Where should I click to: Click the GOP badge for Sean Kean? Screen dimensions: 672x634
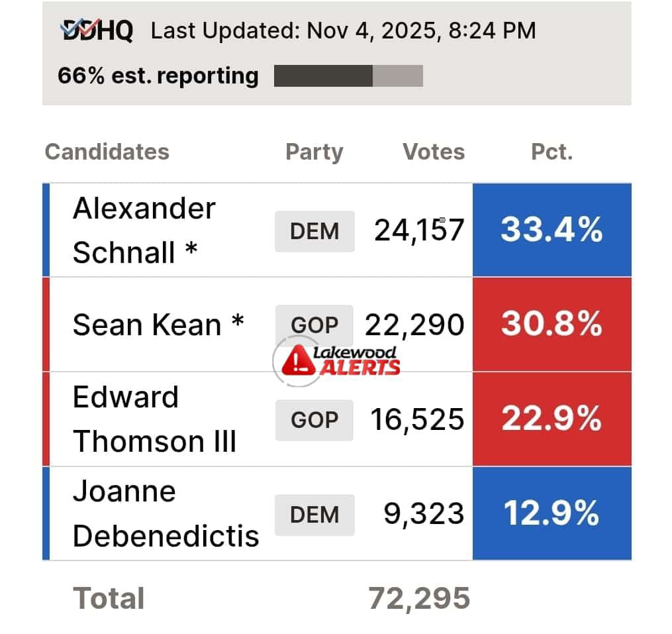click(314, 325)
